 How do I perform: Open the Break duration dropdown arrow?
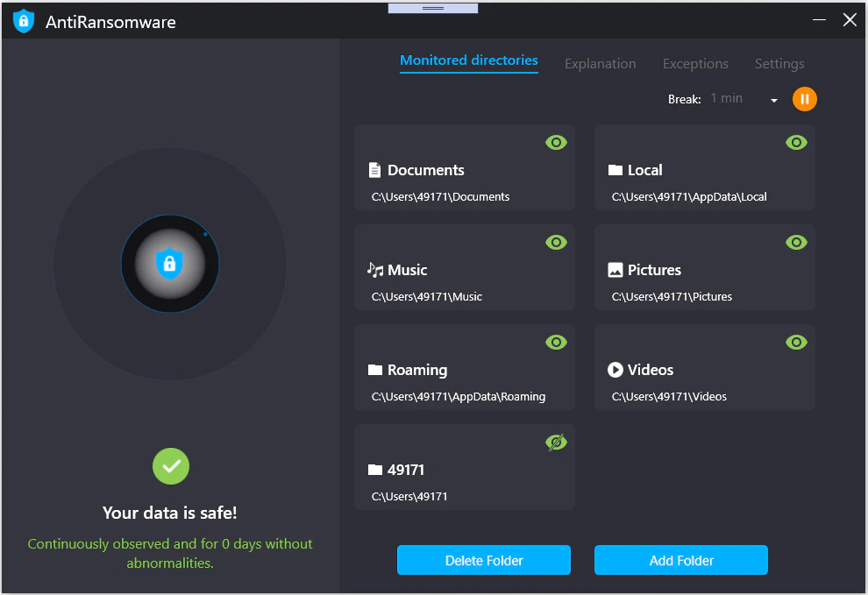pyautogui.click(x=774, y=100)
